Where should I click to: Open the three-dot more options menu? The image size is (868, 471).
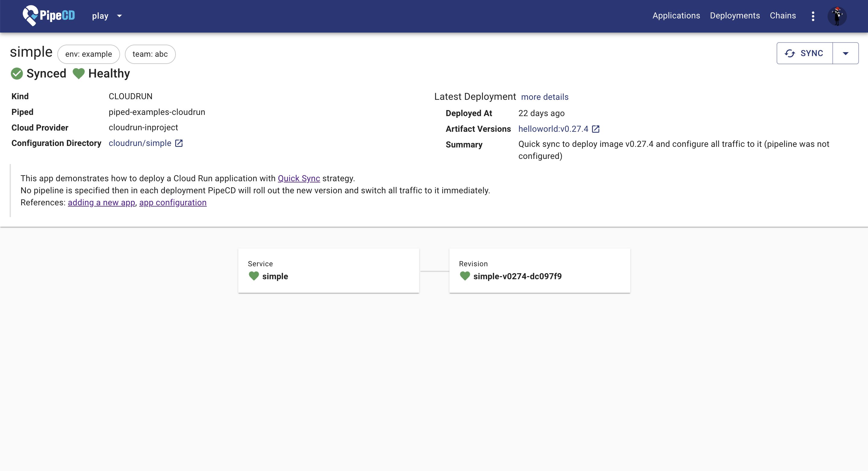813,16
